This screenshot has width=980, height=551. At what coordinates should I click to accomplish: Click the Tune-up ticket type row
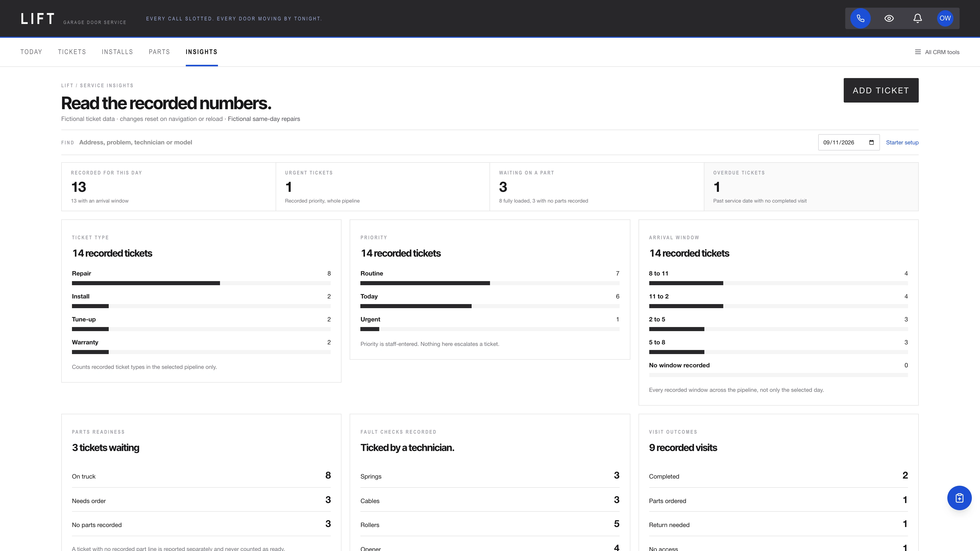coord(201,323)
